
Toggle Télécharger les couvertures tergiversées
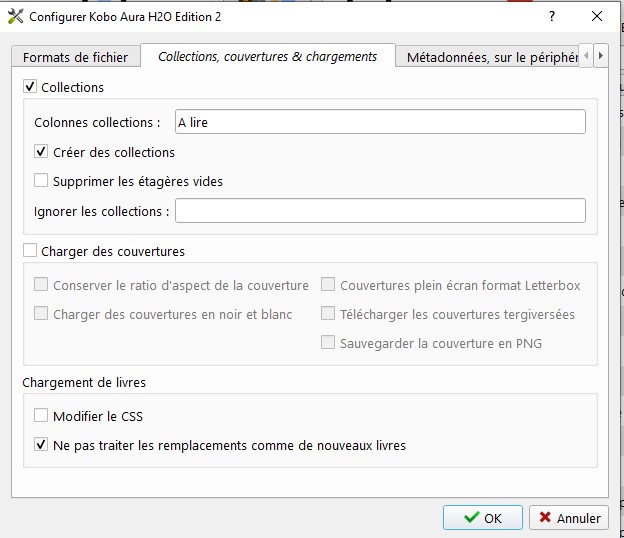point(328,314)
